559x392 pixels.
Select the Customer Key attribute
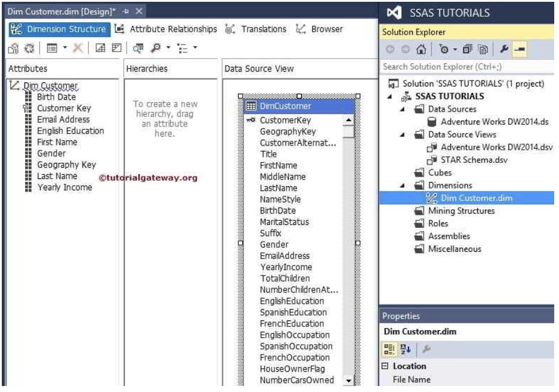click(x=64, y=108)
